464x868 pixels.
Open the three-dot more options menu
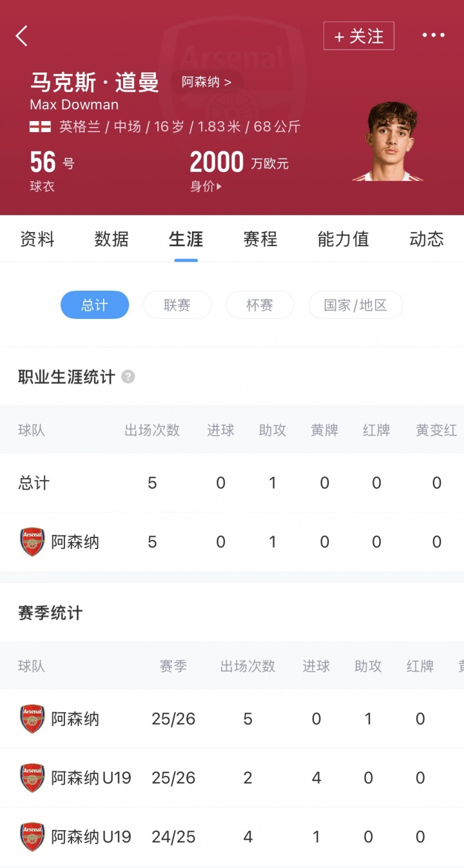pyautogui.click(x=433, y=35)
